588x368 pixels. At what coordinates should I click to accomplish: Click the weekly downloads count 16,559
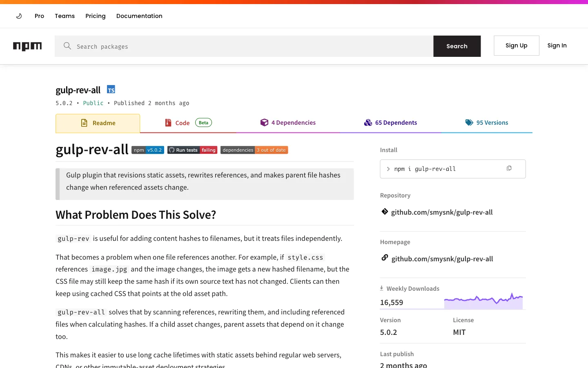[x=392, y=303]
